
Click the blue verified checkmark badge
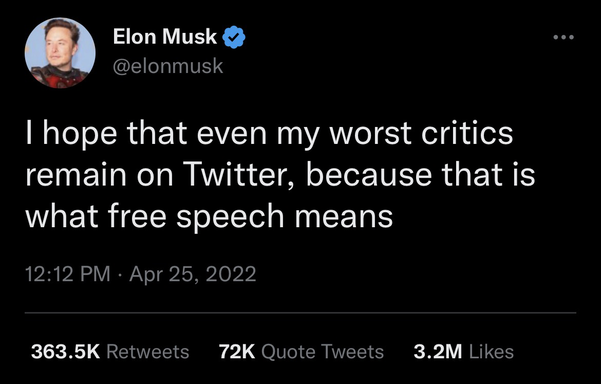[x=234, y=37]
